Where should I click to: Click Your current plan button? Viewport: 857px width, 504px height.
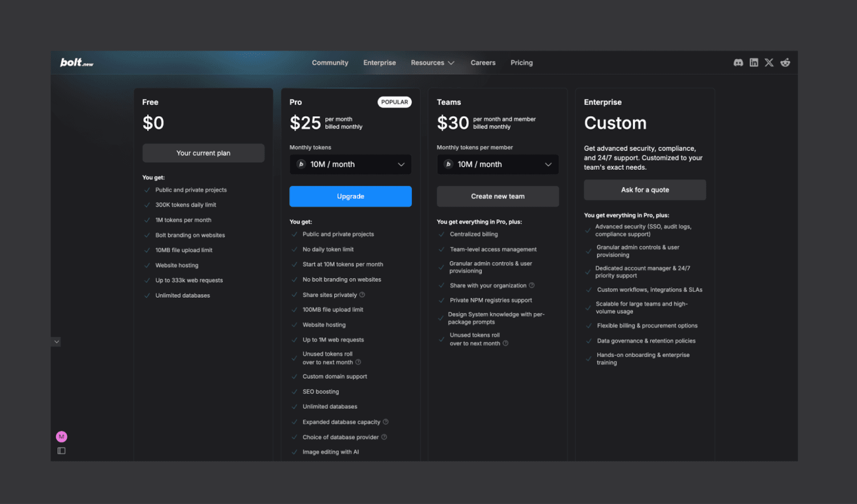tap(204, 153)
